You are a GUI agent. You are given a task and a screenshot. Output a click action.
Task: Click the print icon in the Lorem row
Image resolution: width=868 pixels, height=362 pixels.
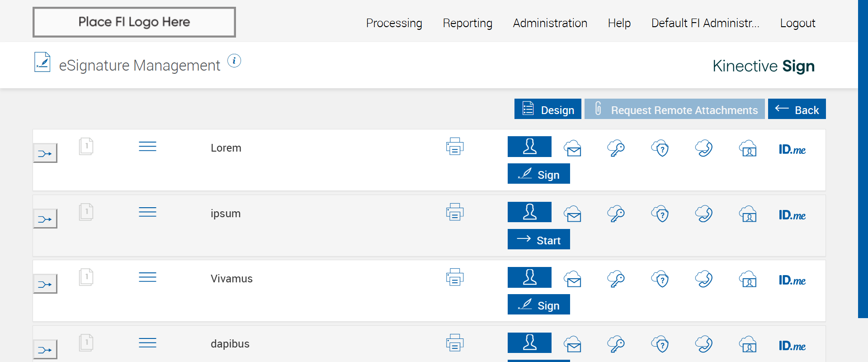pos(455,147)
